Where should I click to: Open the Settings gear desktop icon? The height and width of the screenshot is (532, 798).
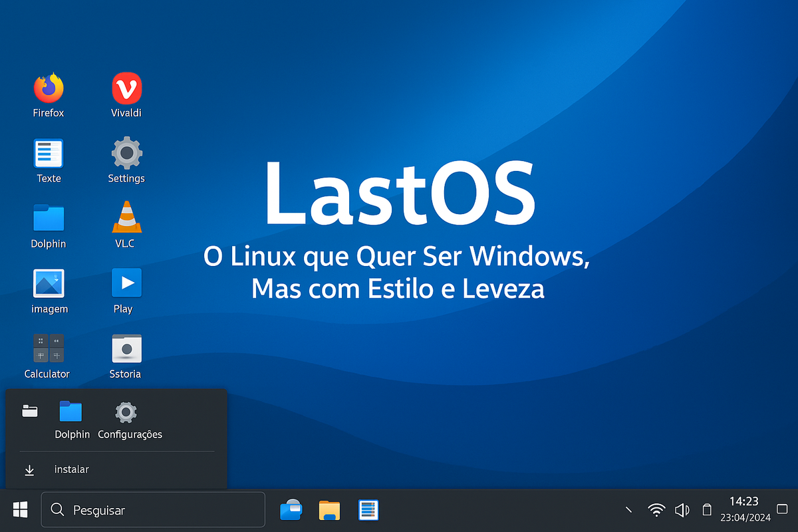(126, 153)
